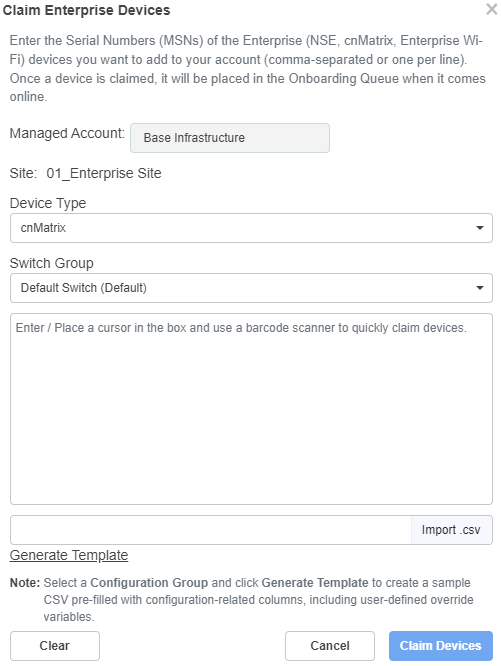
Task: Click the Base Infrastructure managed account field
Action: click(230, 138)
